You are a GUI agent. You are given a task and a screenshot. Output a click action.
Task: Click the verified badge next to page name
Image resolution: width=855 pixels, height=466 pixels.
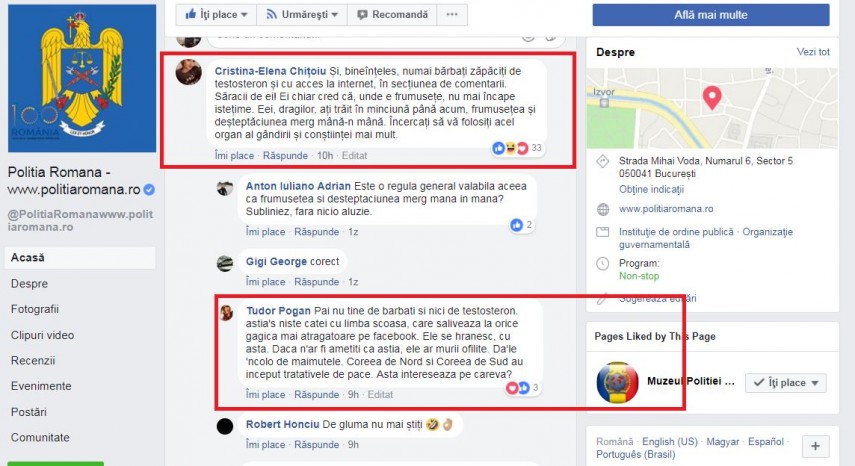149,190
